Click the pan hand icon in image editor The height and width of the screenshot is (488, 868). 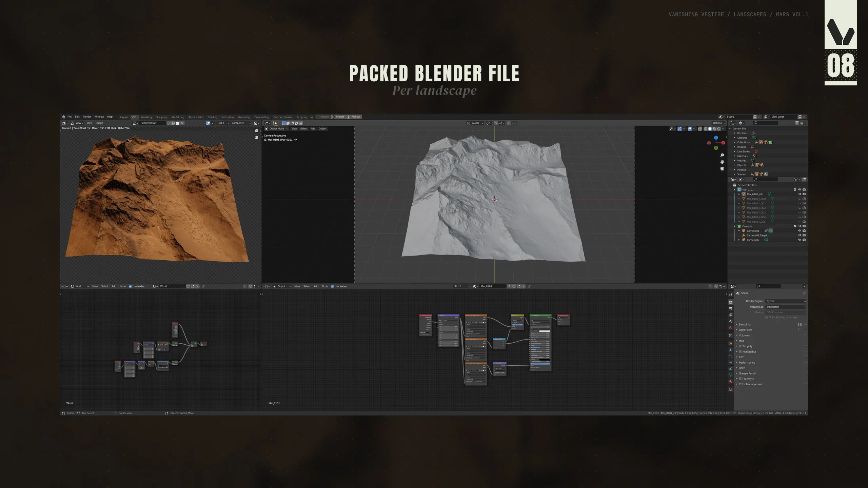[256, 137]
